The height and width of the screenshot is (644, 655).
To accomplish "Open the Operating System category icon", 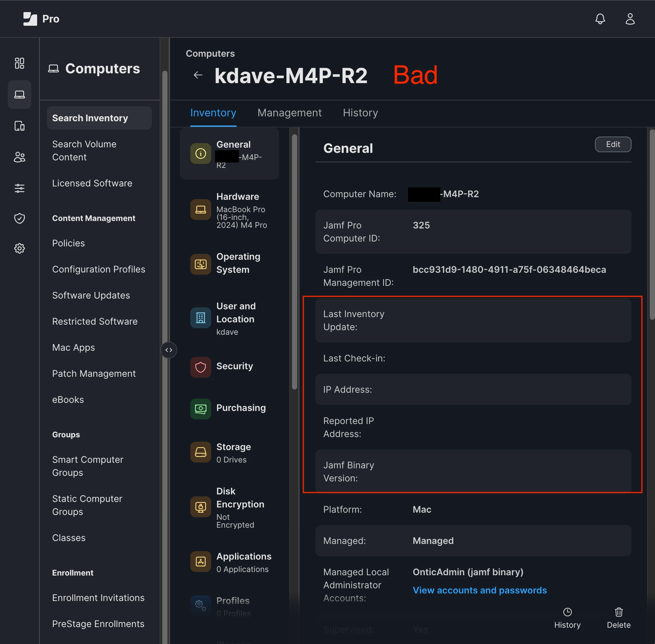I will point(200,264).
